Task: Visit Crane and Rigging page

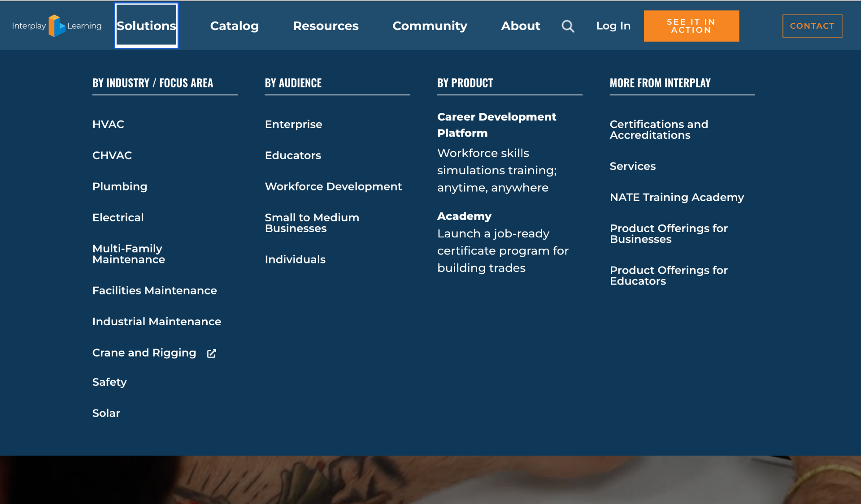Action: click(x=144, y=353)
